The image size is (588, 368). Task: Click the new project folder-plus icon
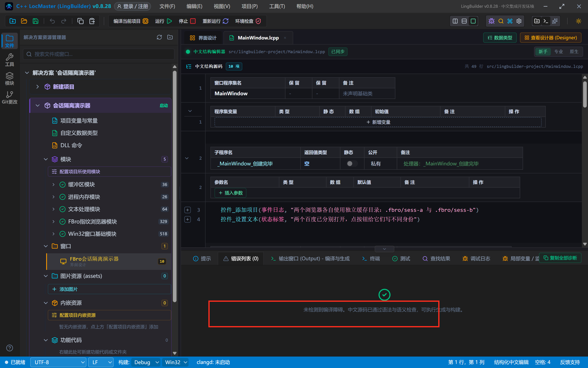point(12,21)
